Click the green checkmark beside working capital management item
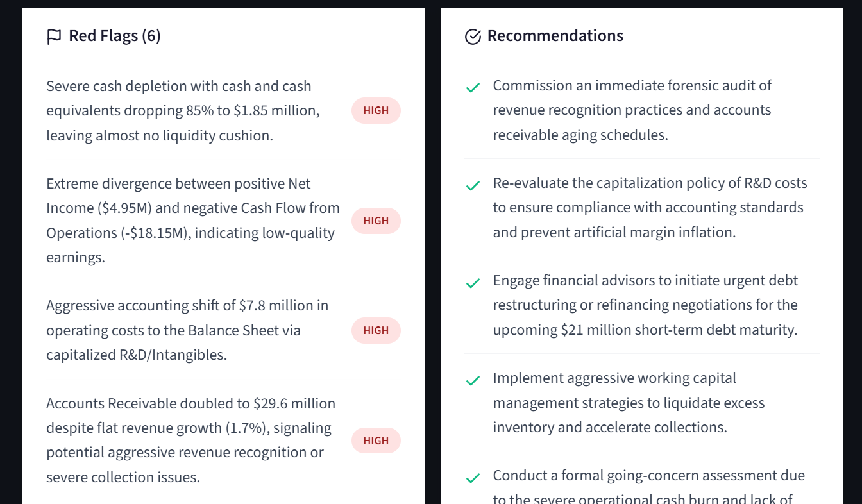The width and height of the screenshot is (862, 504). point(473,381)
